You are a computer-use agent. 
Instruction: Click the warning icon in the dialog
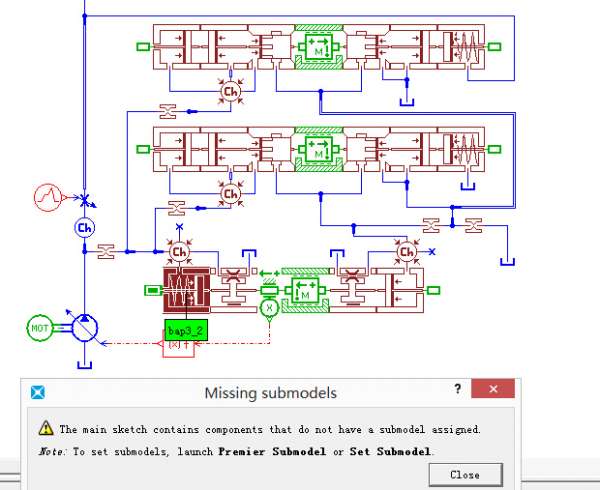[46, 428]
